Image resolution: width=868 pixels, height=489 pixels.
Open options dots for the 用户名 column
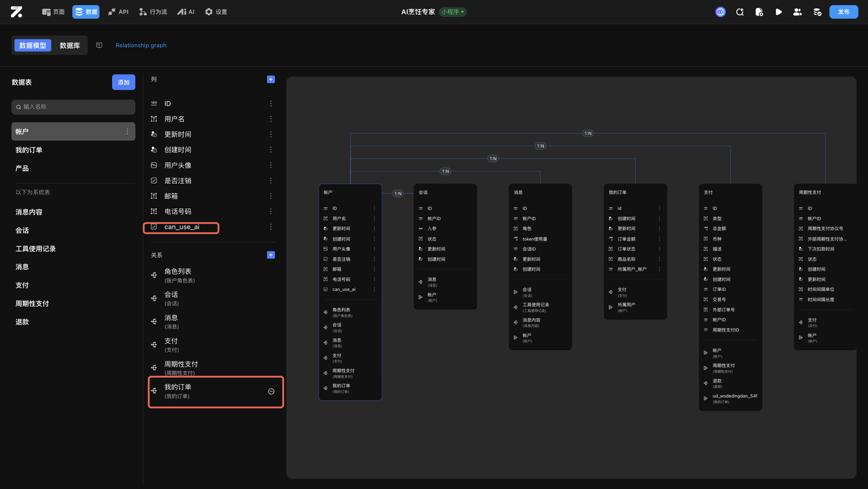(x=271, y=119)
